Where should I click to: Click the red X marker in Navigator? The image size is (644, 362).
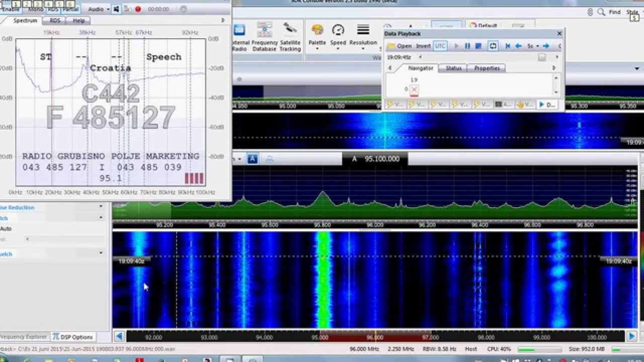click(x=414, y=89)
